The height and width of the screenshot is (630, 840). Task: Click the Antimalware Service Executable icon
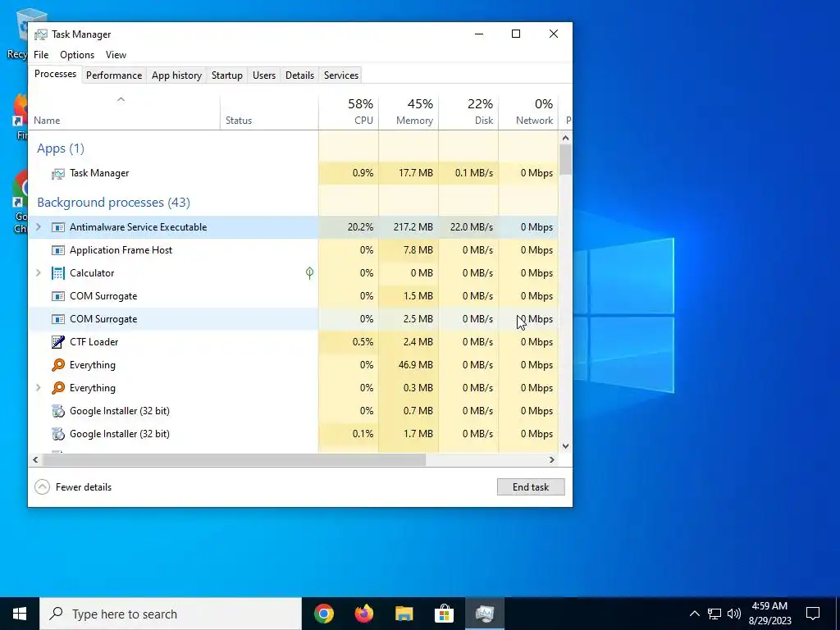pos(58,227)
